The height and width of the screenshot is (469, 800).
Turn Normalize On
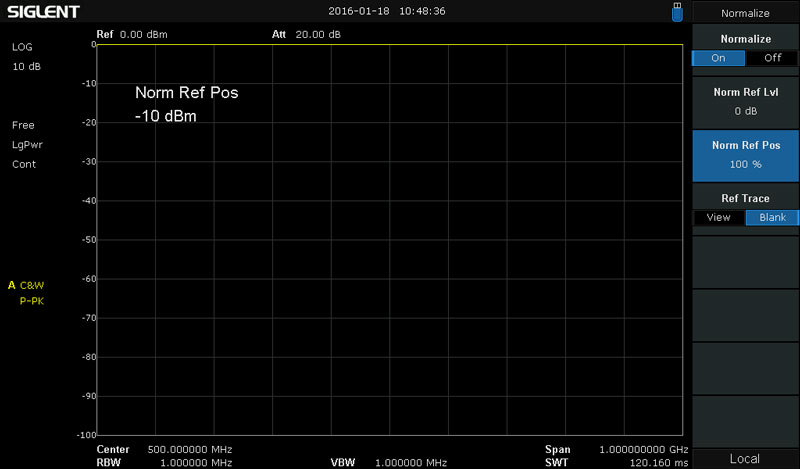pyautogui.click(x=718, y=58)
